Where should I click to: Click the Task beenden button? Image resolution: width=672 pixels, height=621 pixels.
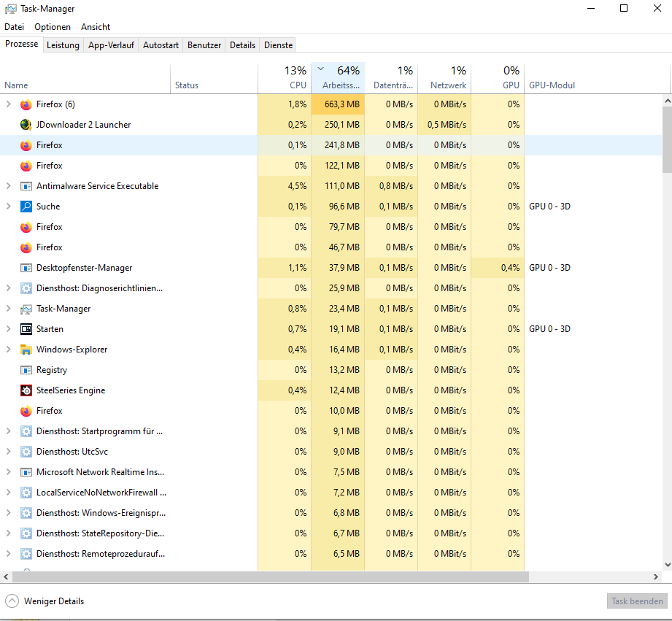pos(637,601)
